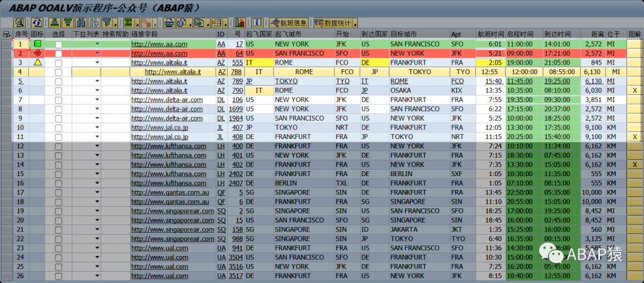This screenshot has width=644, height=283.
Task: Click the 航班信息 toolbar button
Action: click(289, 23)
